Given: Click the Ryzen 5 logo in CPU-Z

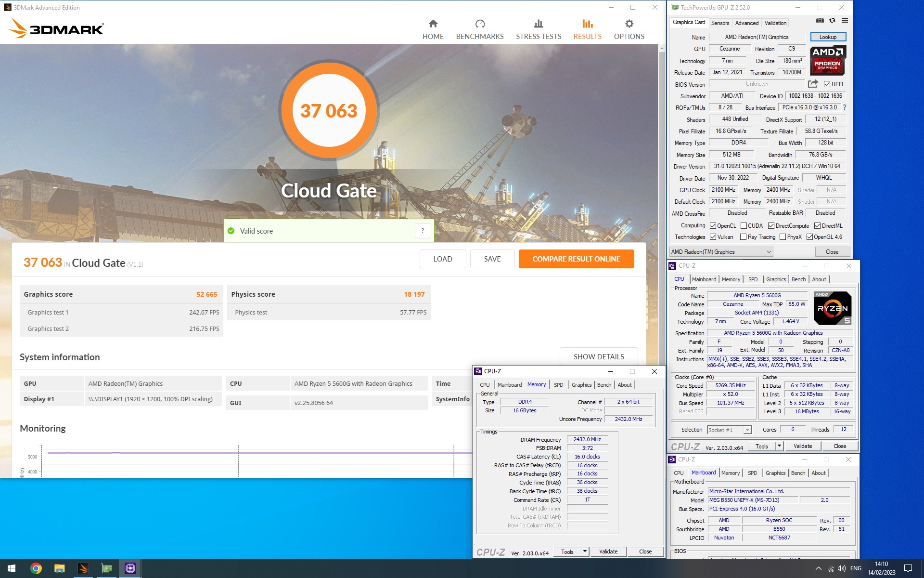Looking at the screenshot, I should click(833, 308).
